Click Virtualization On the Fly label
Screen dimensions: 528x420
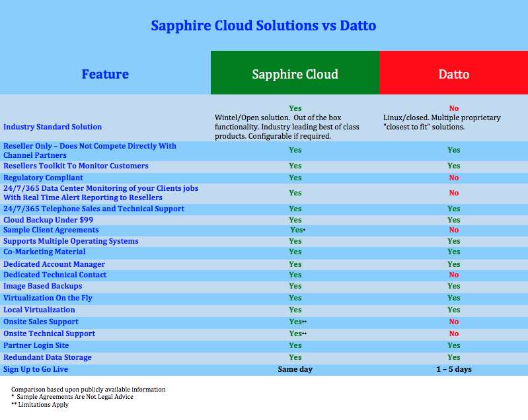[x=48, y=298]
